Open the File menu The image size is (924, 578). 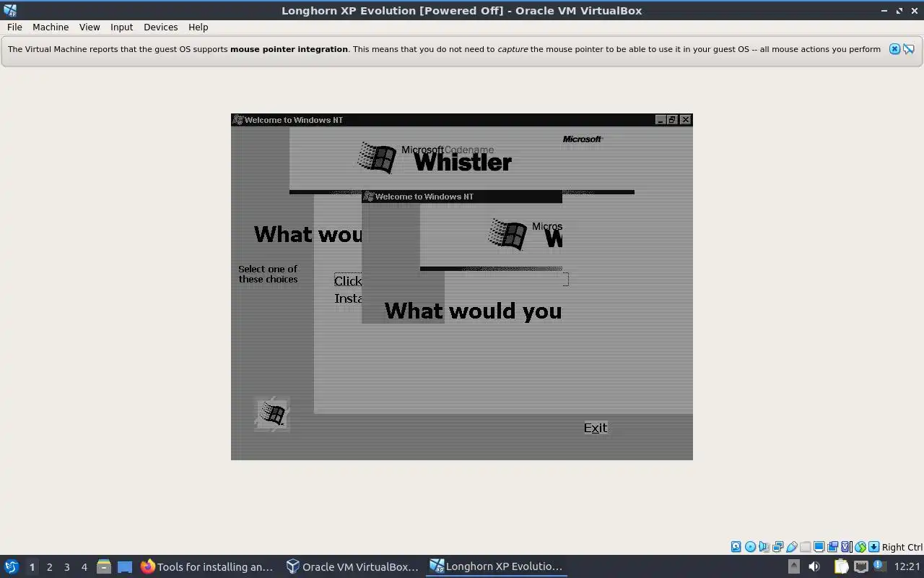coord(14,27)
